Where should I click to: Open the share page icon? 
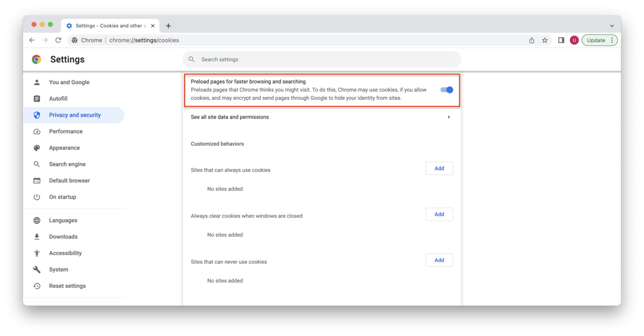coord(531,40)
